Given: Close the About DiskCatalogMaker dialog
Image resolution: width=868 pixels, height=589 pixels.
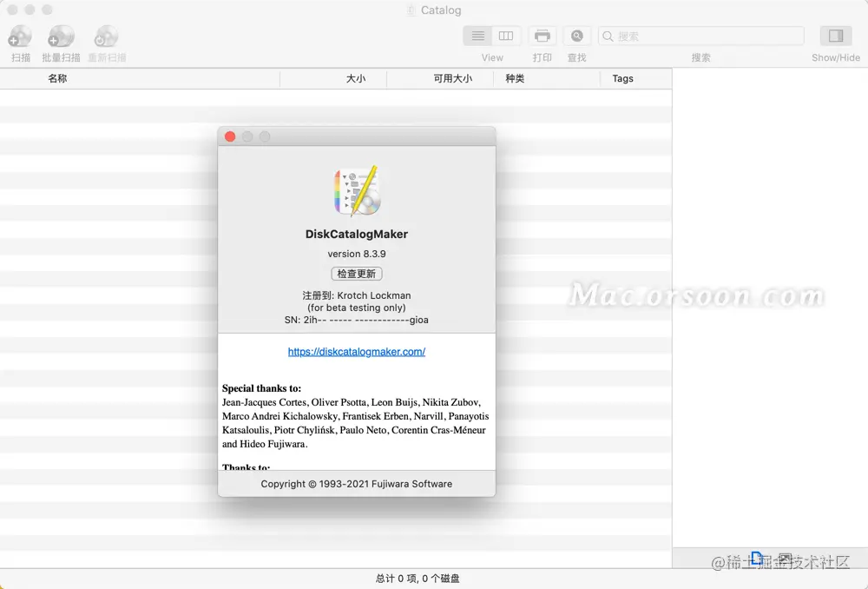Looking at the screenshot, I should (x=230, y=137).
